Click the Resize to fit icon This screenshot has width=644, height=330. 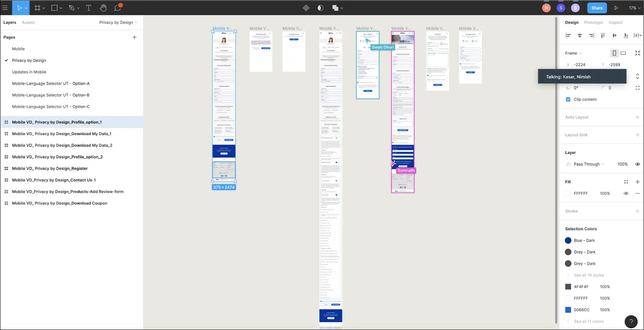point(638,53)
